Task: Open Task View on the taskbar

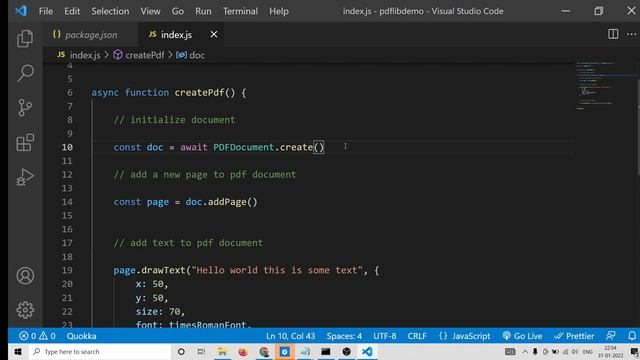Action: (x=201, y=351)
